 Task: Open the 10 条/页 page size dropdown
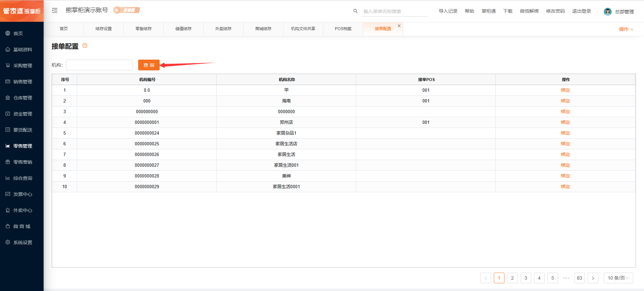[618, 278]
